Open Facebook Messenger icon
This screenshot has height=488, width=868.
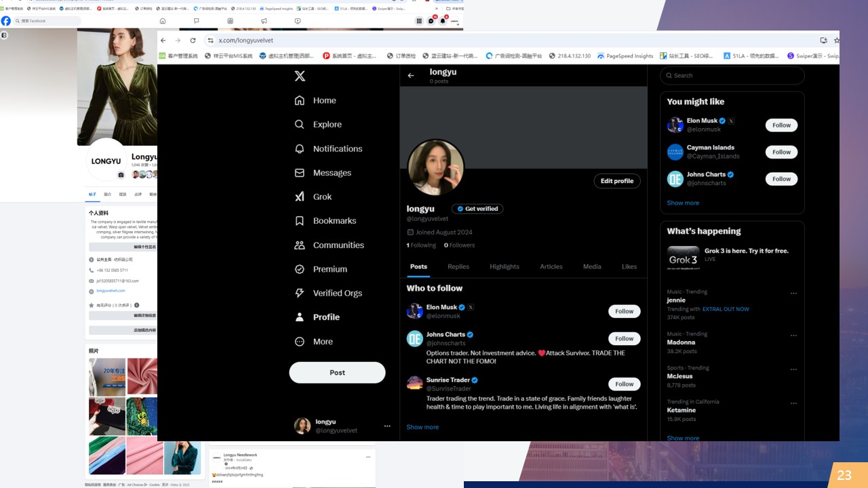(431, 21)
